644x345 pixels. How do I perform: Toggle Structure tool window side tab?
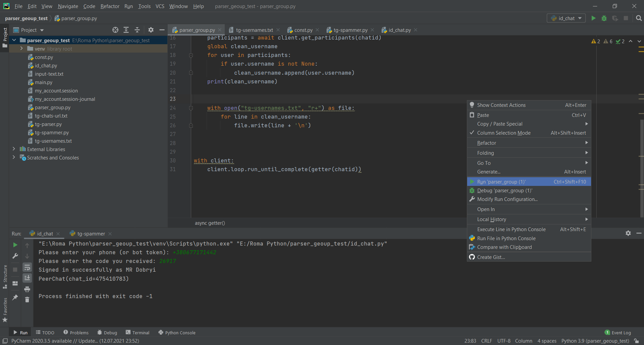click(x=5, y=277)
